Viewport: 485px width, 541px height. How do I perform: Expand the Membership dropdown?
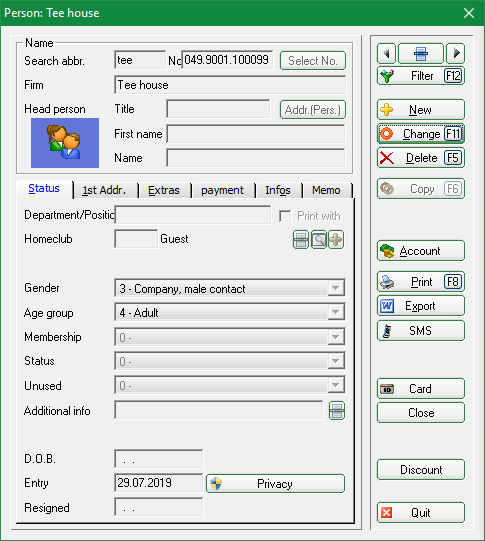point(335,337)
